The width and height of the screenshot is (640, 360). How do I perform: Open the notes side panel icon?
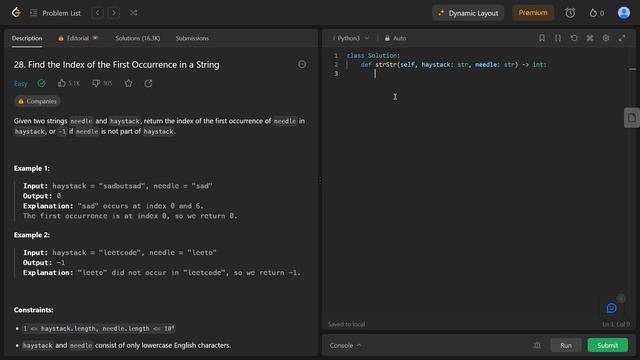631,118
